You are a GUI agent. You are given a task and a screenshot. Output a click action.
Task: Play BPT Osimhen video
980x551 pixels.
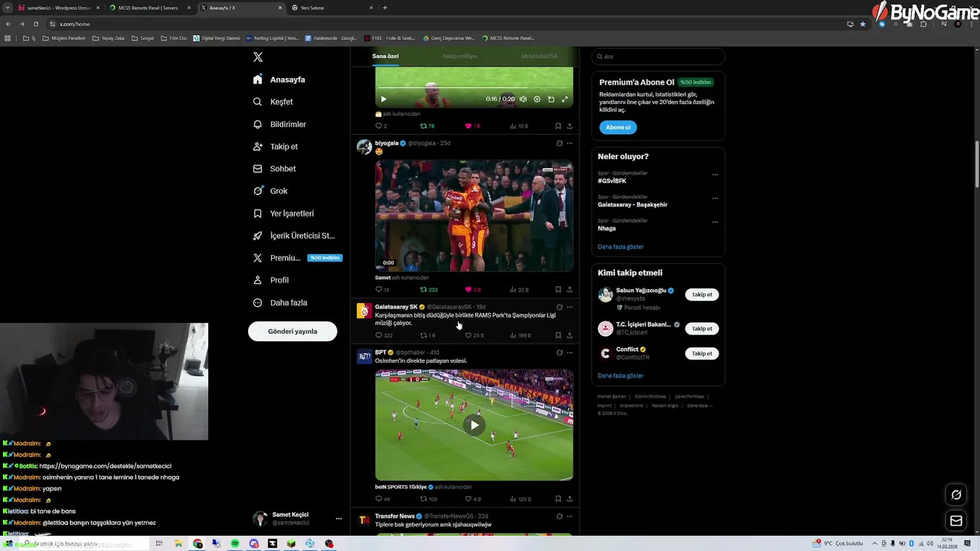[x=474, y=425]
